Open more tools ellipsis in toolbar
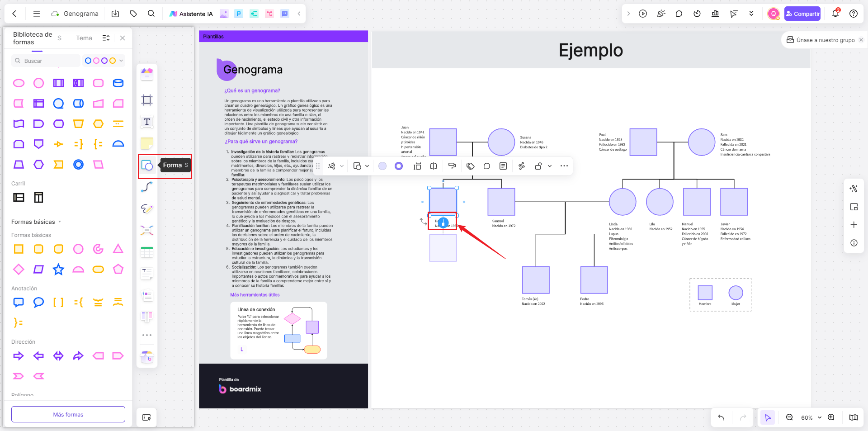Viewport: 868px width, 431px height. (x=147, y=335)
